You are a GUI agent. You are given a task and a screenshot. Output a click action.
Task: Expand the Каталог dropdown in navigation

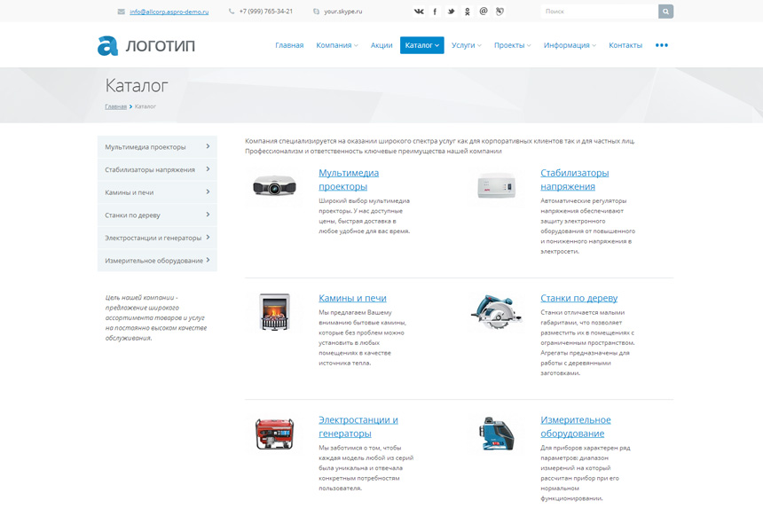421,45
